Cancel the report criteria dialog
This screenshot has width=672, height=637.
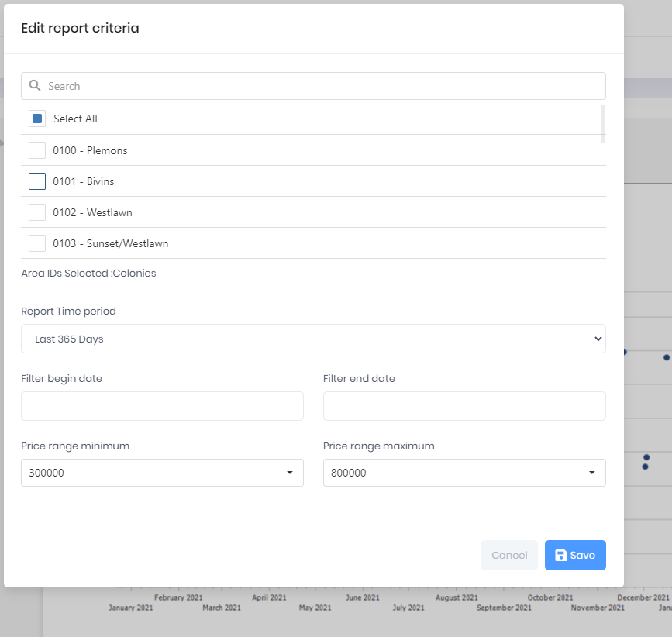pyautogui.click(x=509, y=555)
